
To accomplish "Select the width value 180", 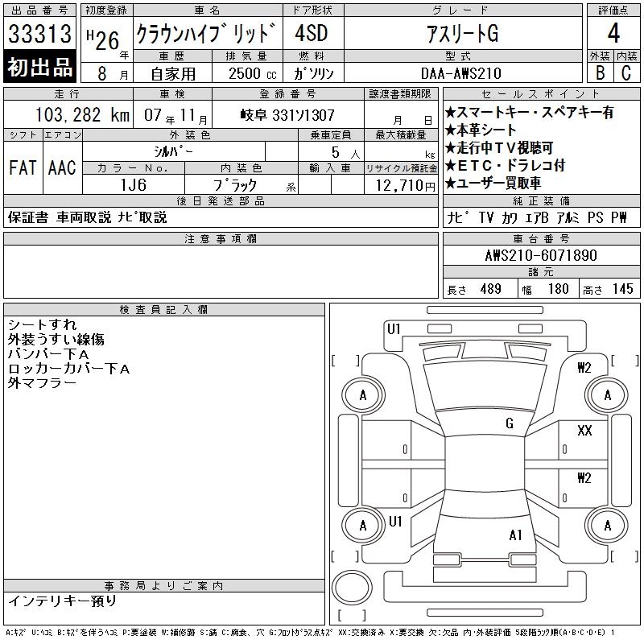I will click(558, 289).
